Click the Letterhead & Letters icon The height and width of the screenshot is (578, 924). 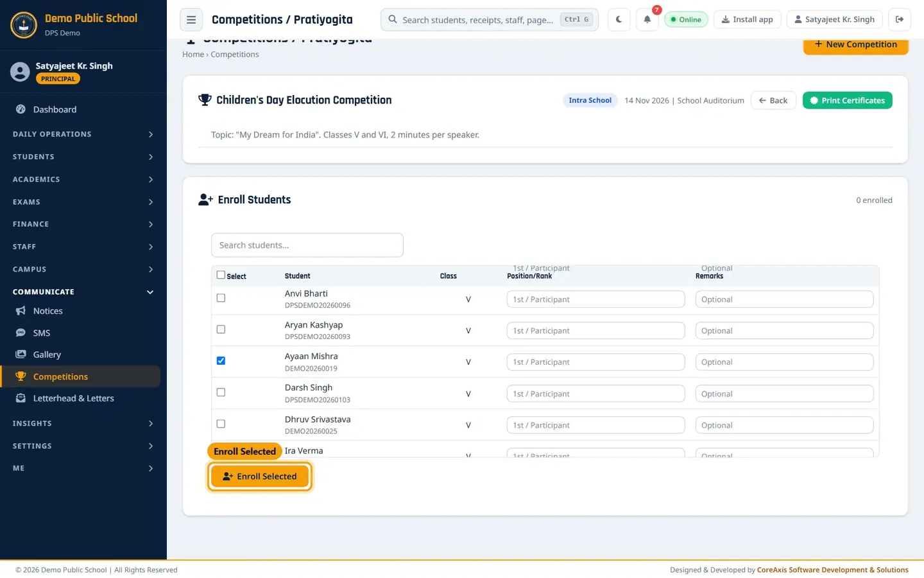click(21, 398)
